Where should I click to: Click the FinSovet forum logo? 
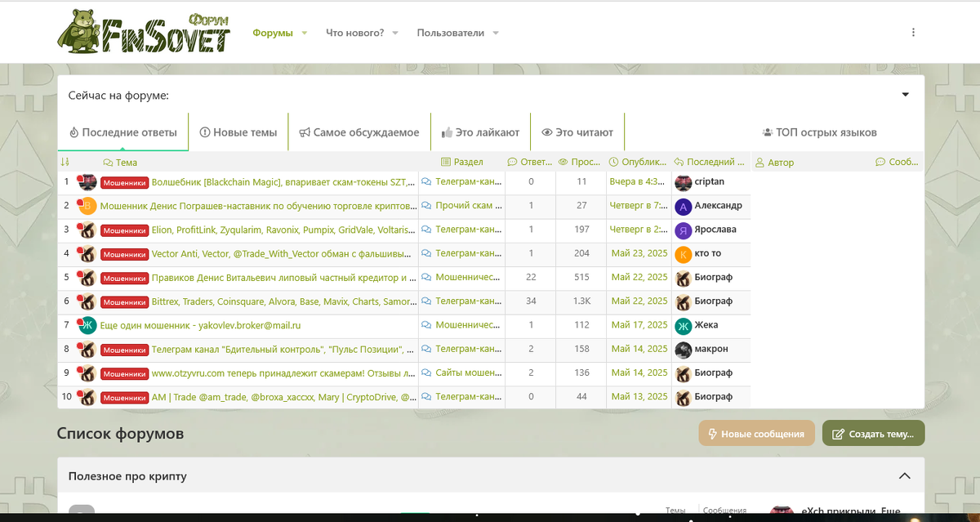point(144,33)
